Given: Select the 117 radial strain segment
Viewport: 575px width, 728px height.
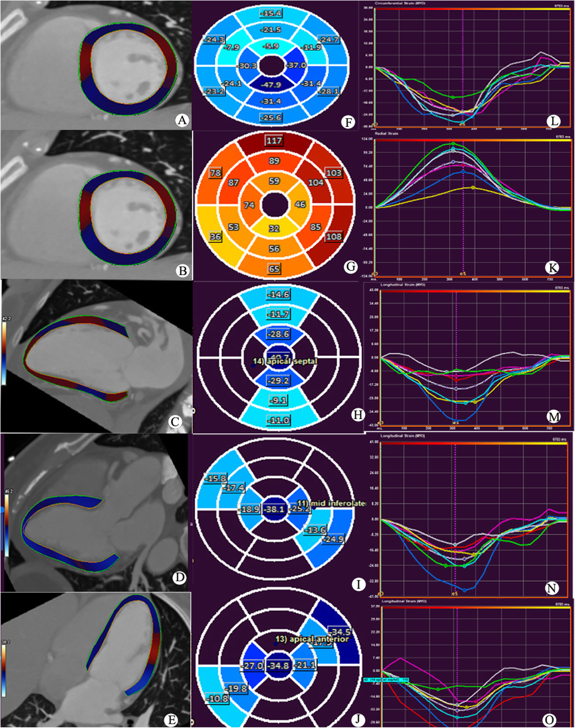Looking at the screenshot, I should coord(274,141).
